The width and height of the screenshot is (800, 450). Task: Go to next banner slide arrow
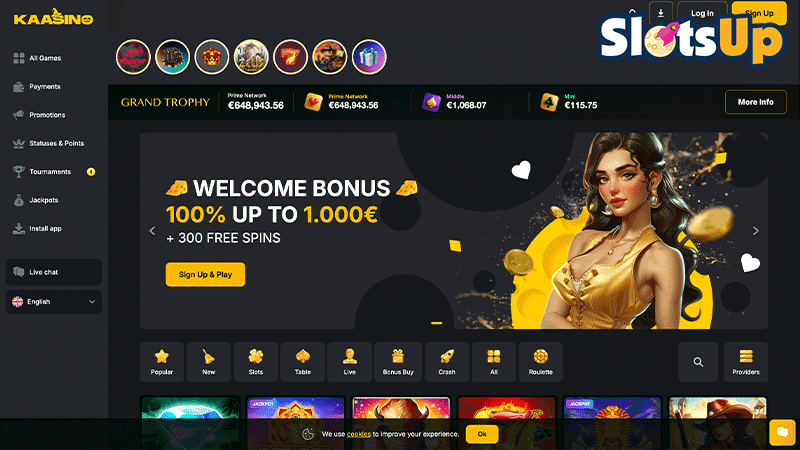point(756,231)
